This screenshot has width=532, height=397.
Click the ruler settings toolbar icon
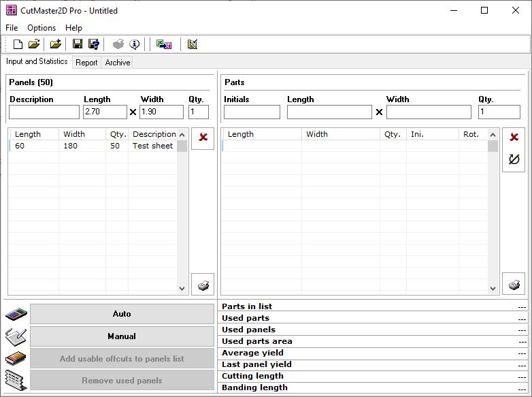[192, 44]
